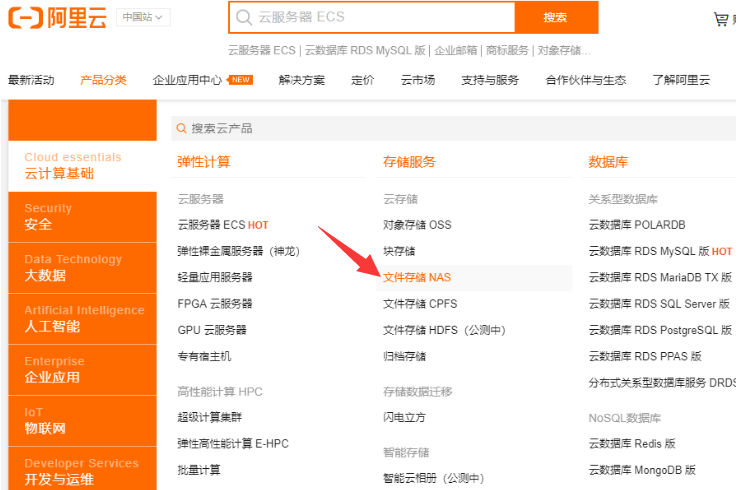Select the 大数据 sidebar category
The image size is (743, 490).
coord(82,268)
